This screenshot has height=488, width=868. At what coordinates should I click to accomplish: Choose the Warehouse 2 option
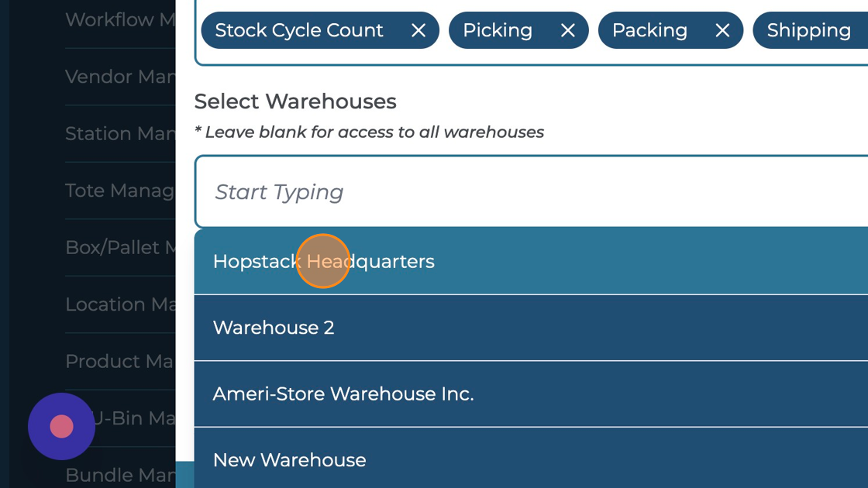pos(274,328)
